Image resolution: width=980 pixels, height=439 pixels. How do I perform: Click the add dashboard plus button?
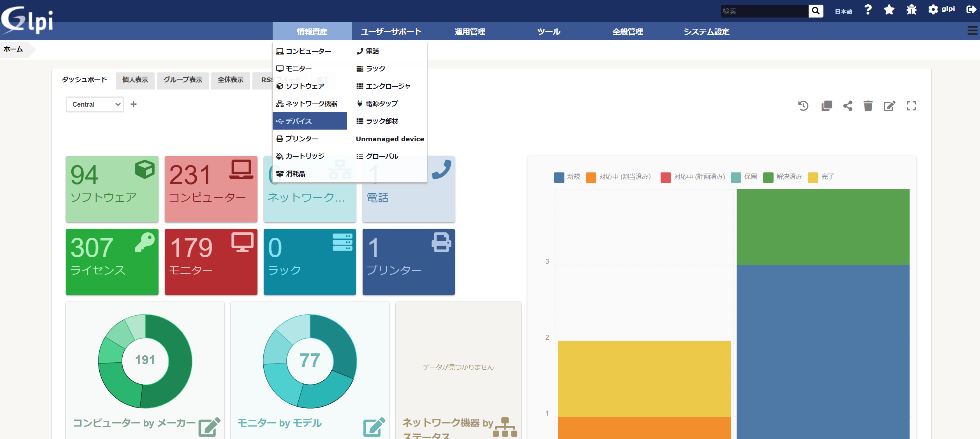click(133, 104)
